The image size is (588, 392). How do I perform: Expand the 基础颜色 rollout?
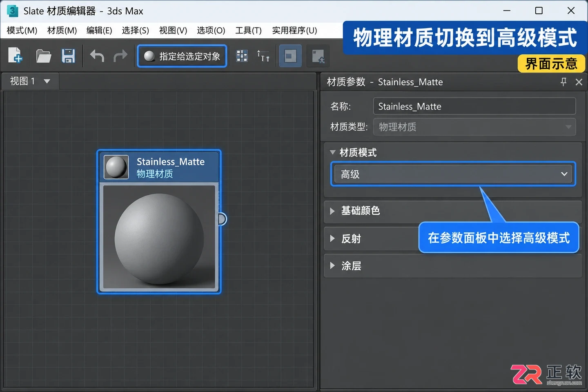pyautogui.click(x=332, y=211)
